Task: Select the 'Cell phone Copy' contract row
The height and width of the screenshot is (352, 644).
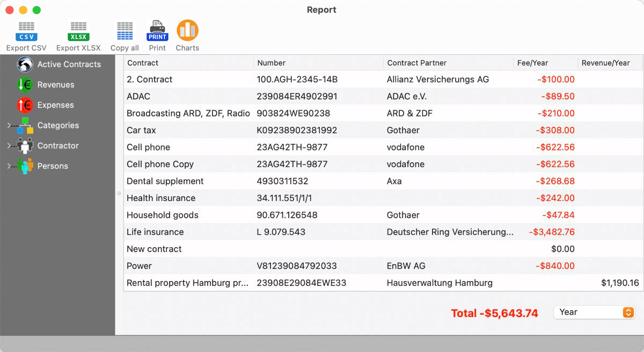Action: (x=383, y=164)
